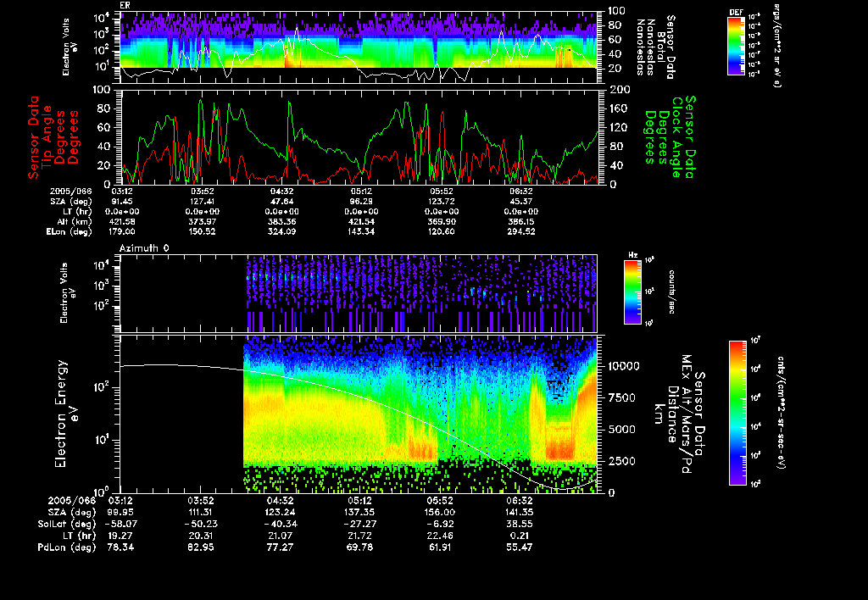Select the 'Azimuth 0' panel title
This screenshot has width=868, height=600.
[x=144, y=248]
